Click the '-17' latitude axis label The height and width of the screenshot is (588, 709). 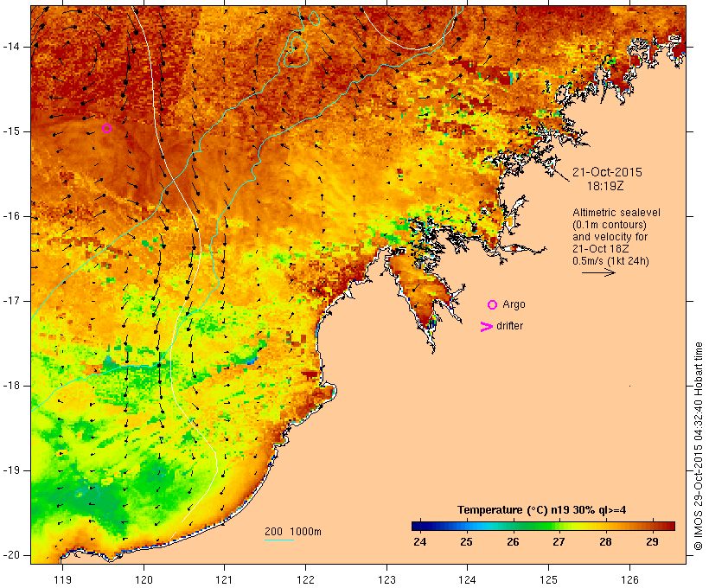(x=10, y=301)
